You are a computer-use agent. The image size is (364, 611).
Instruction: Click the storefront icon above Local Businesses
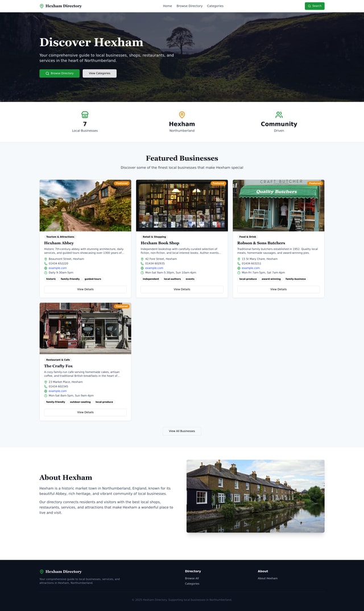coord(85,114)
